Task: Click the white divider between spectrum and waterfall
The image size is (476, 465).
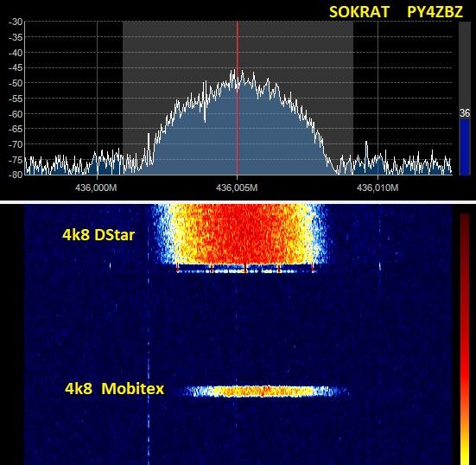Action: pos(238,202)
